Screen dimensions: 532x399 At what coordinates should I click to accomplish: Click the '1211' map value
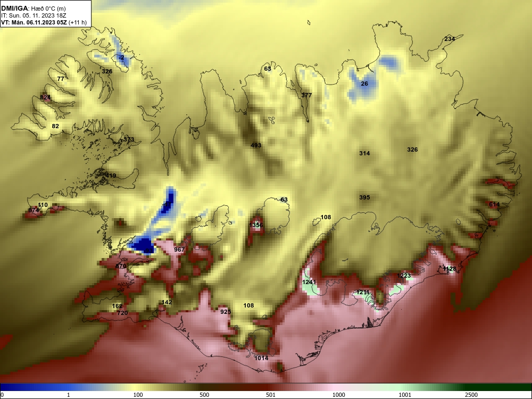[x=363, y=292]
